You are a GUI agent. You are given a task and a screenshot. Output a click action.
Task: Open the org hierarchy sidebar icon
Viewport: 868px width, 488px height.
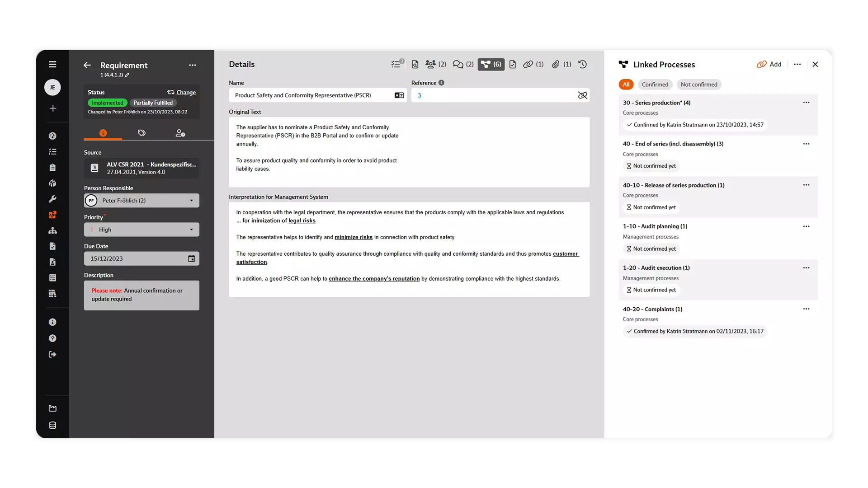tap(52, 231)
